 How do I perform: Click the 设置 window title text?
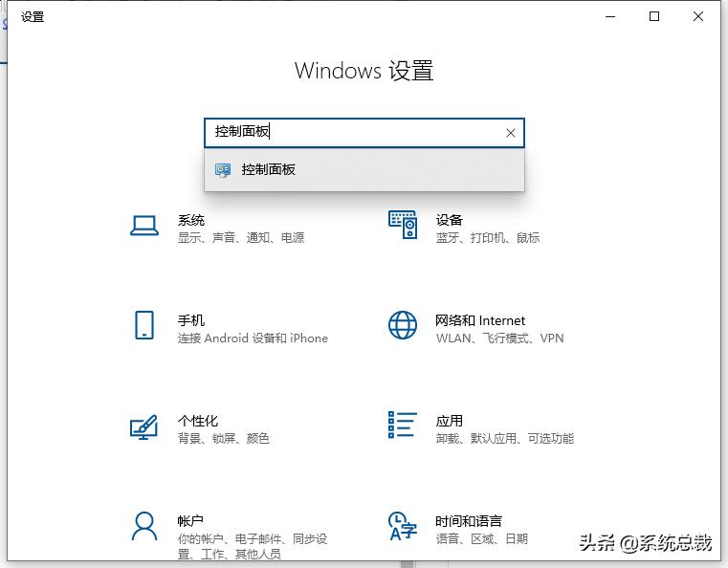pyautogui.click(x=33, y=16)
